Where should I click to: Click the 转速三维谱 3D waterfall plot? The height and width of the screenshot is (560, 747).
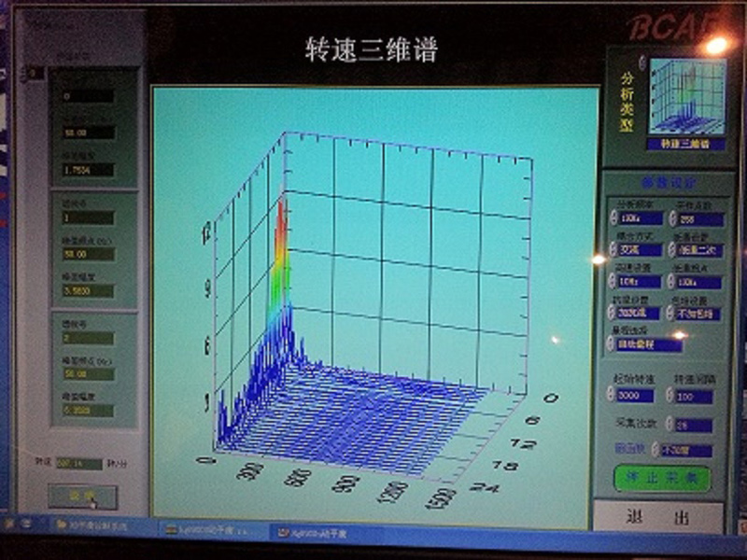pyautogui.click(x=375, y=306)
